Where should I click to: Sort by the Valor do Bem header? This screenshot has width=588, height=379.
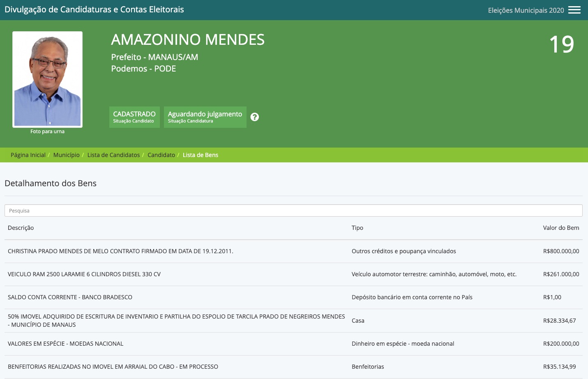coord(561,228)
